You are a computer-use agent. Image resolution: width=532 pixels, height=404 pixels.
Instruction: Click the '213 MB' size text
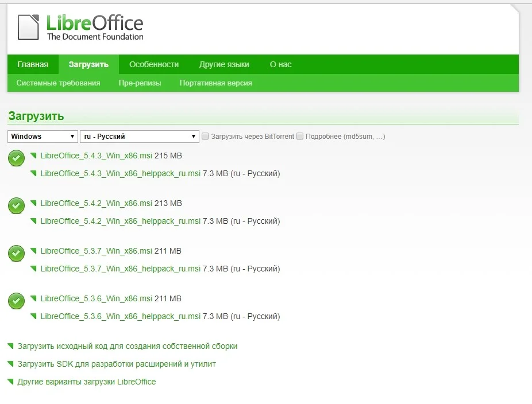click(168, 203)
